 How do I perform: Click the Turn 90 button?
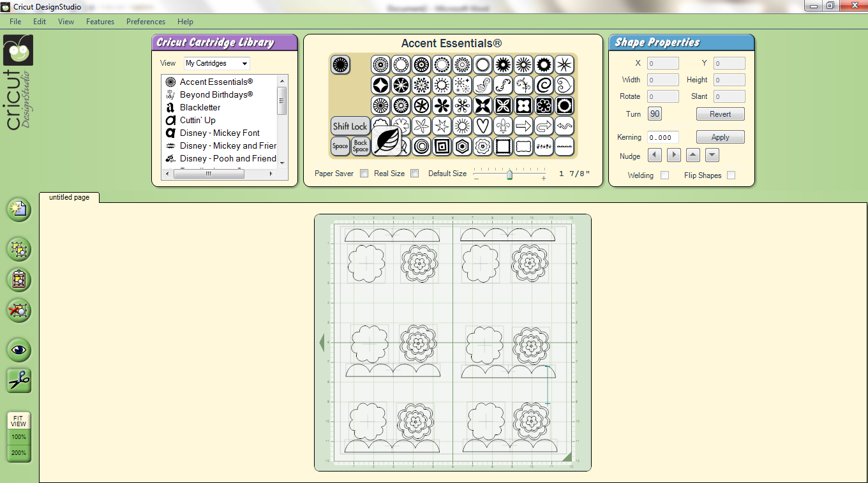(655, 114)
